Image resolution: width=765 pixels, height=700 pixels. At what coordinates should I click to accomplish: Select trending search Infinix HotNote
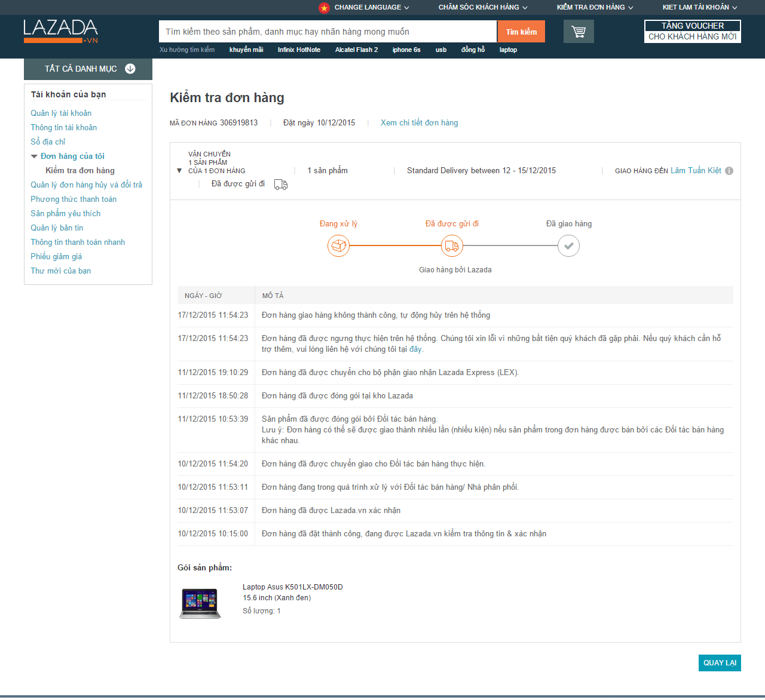coord(299,50)
